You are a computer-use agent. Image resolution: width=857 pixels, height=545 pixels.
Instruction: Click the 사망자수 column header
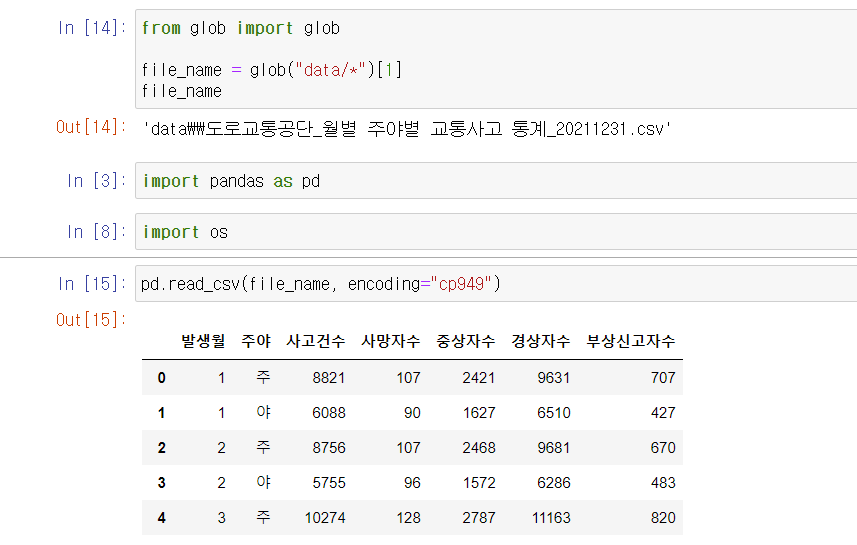[391, 341]
